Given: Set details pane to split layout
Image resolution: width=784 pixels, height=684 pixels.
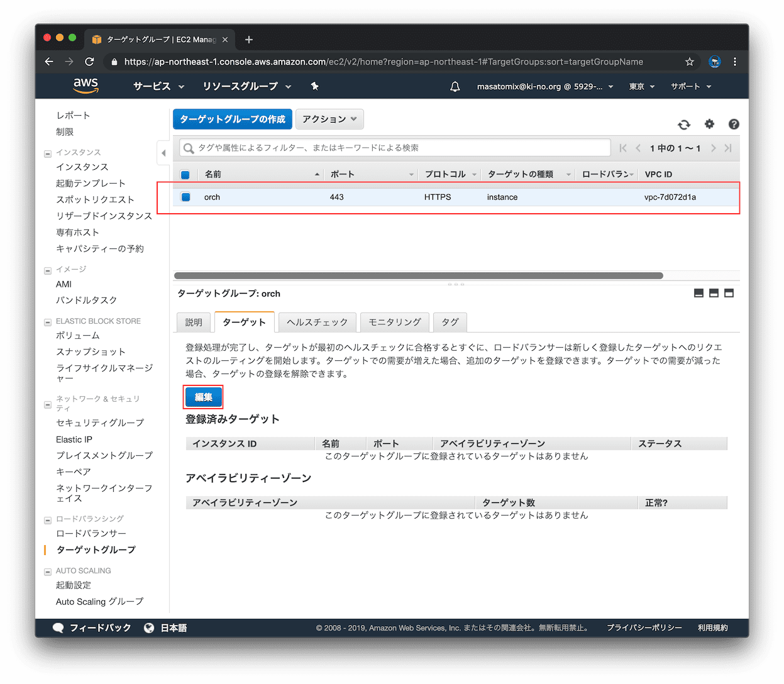Looking at the screenshot, I should 714,293.
